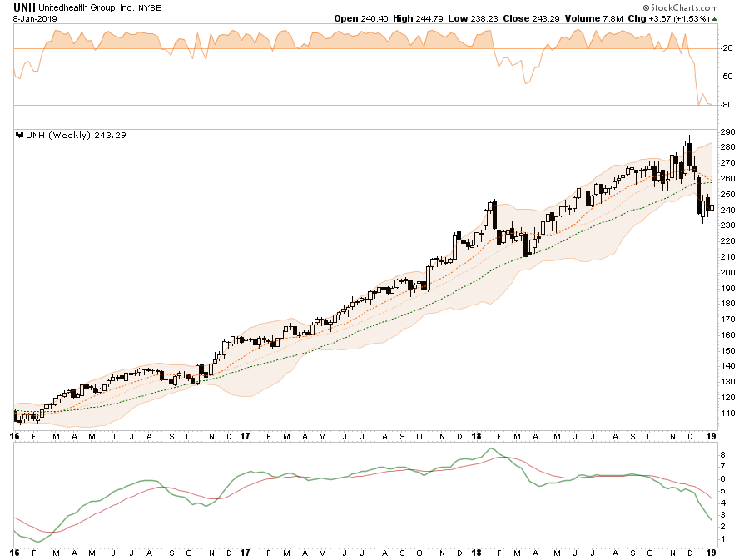Click the -50 level on top indicator axis
This screenshot has height=560, width=749.
pyautogui.click(x=725, y=77)
